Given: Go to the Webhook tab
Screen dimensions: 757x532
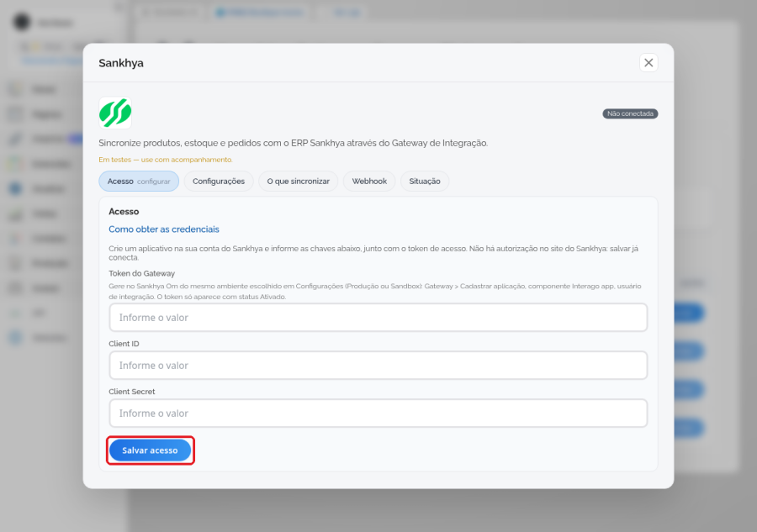Looking at the screenshot, I should (x=369, y=182).
